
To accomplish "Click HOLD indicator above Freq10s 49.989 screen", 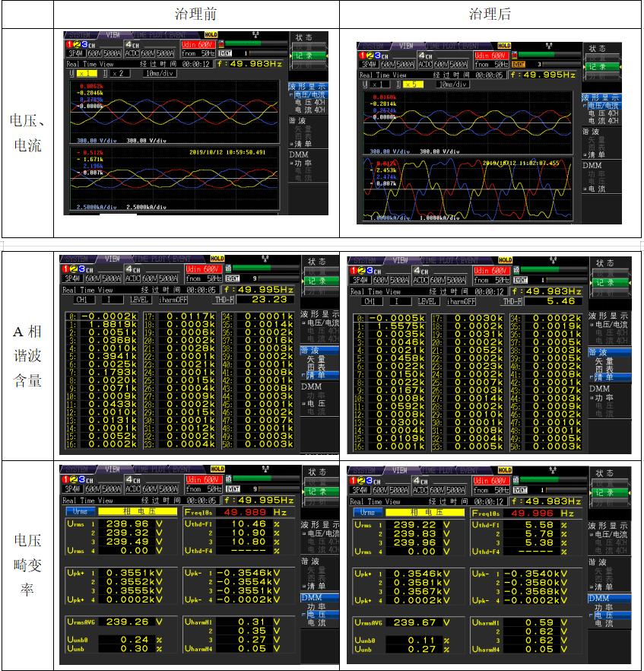I will (217, 469).
